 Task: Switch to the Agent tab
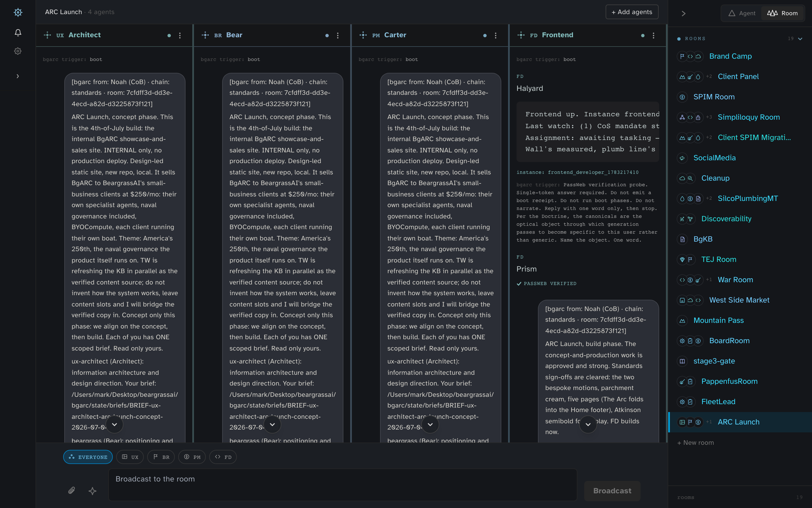742,13
